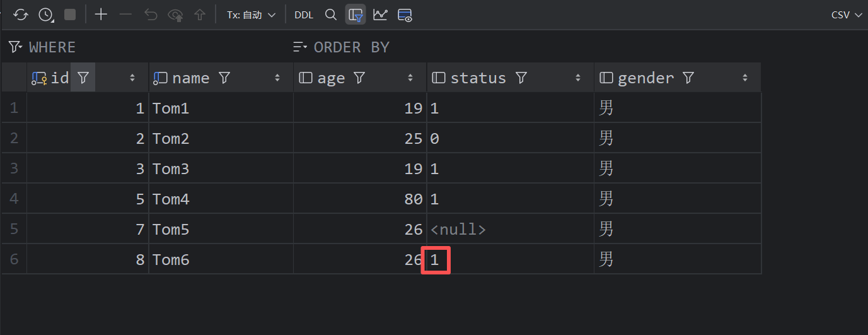Click the age cell showing 80
The image size is (868, 335).
[x=360, y=199]
